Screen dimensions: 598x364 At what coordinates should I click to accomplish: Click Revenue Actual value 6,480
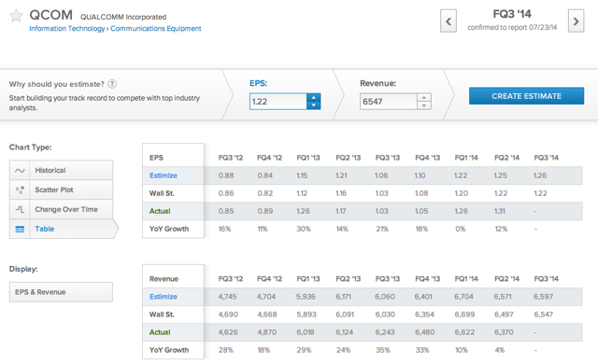point(425,332)
